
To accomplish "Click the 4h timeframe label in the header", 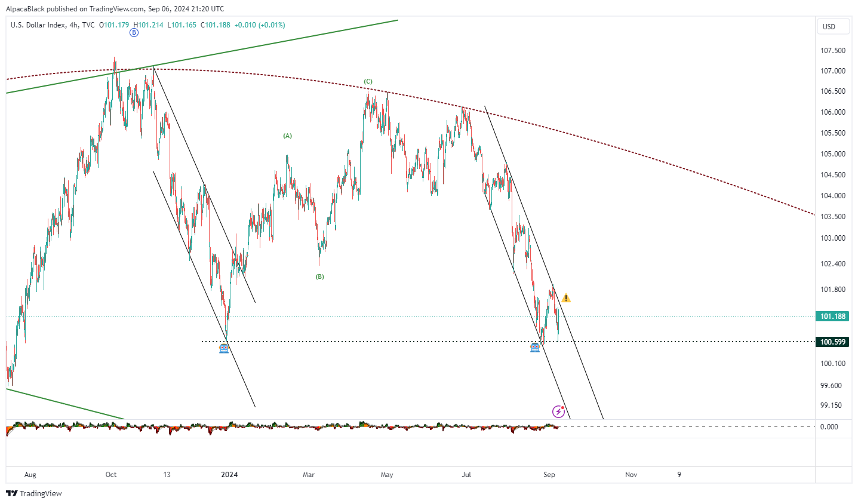I will click(73, 25).
